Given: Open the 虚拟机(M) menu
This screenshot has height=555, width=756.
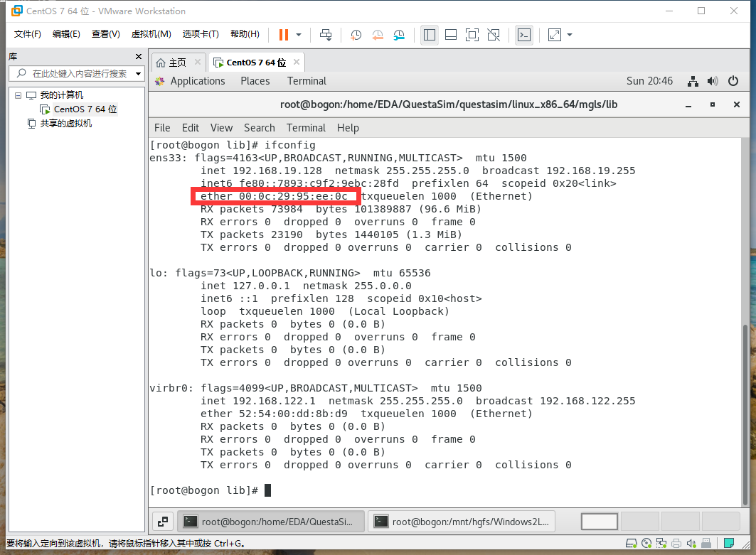Looking at the screenshot, I should click(x=151, y=33).
